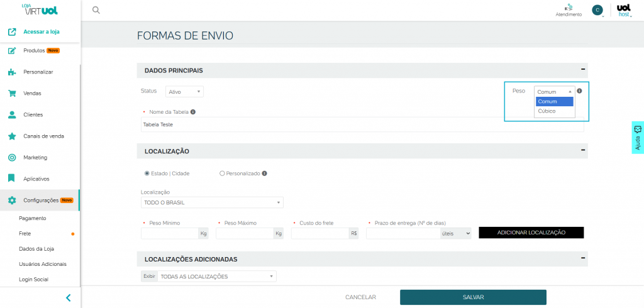Click info icon beside Nome da Tabela

coord(193,112)
